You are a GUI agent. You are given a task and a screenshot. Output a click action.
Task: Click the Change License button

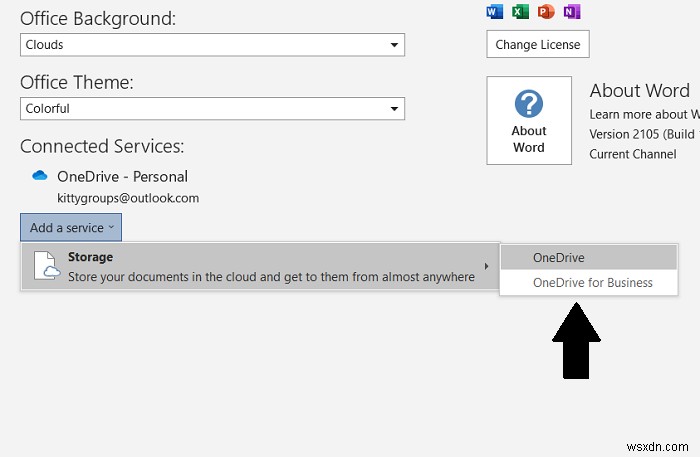point(538,44)
